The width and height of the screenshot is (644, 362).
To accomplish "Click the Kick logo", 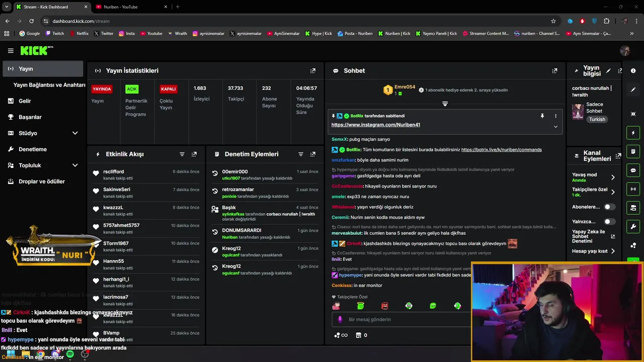I will pos(36,50).
